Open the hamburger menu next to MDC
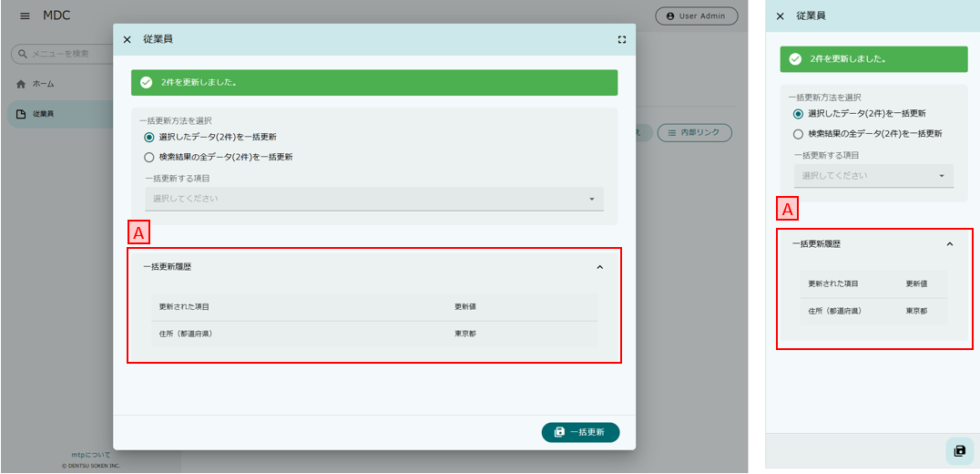Screen dimensions: 980x474 pyautogui.click(x=25, y=16)
